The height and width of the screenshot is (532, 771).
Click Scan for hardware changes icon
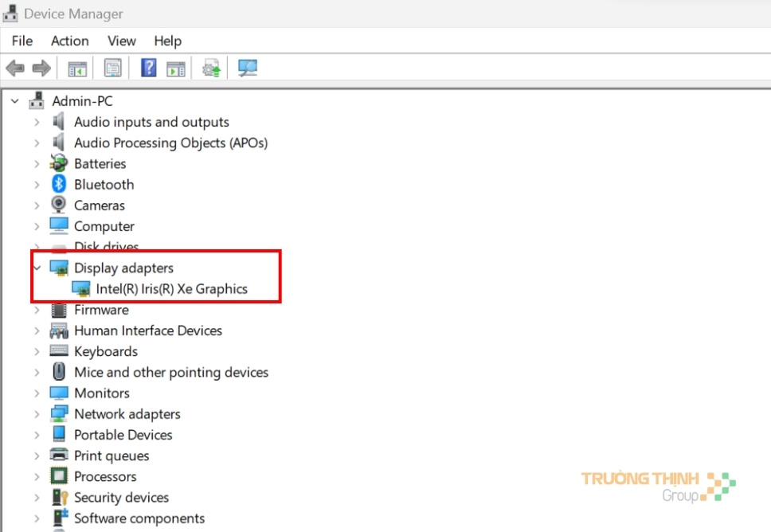click(x=248, y=68)
